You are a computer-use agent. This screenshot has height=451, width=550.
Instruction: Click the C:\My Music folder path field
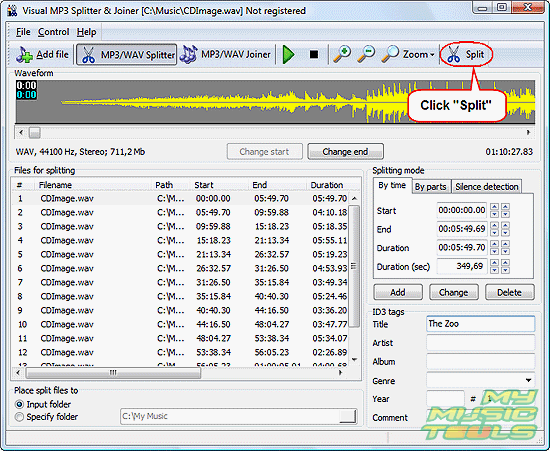230,416
